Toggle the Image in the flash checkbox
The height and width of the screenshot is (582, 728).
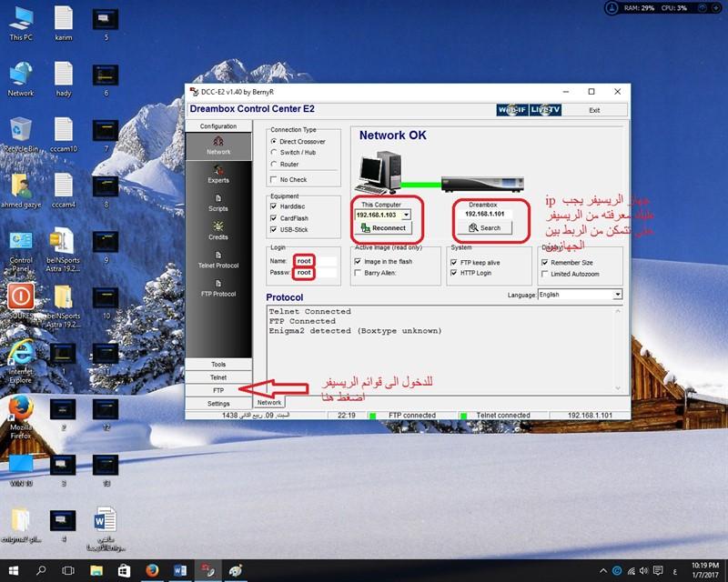358,262
